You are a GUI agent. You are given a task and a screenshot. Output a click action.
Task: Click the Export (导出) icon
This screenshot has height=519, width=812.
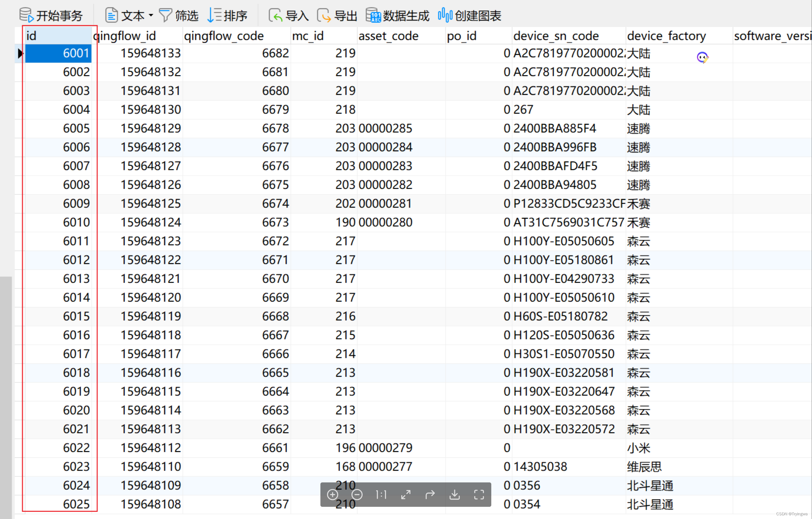(324, 15)
